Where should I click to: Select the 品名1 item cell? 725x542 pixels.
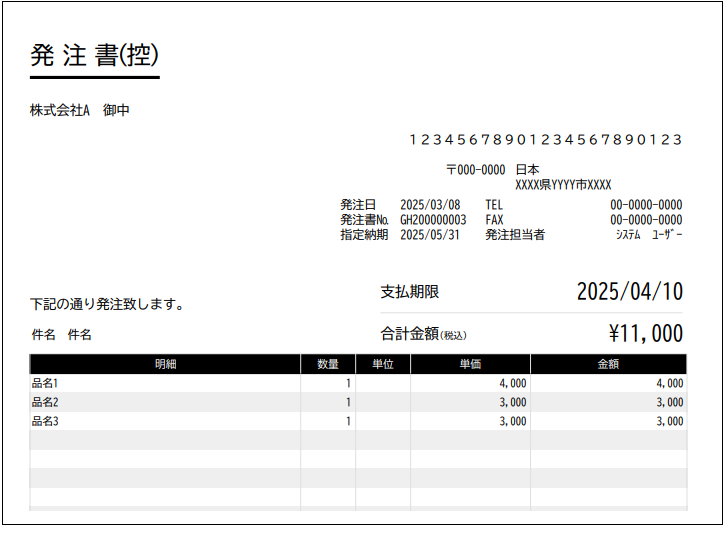165,383
